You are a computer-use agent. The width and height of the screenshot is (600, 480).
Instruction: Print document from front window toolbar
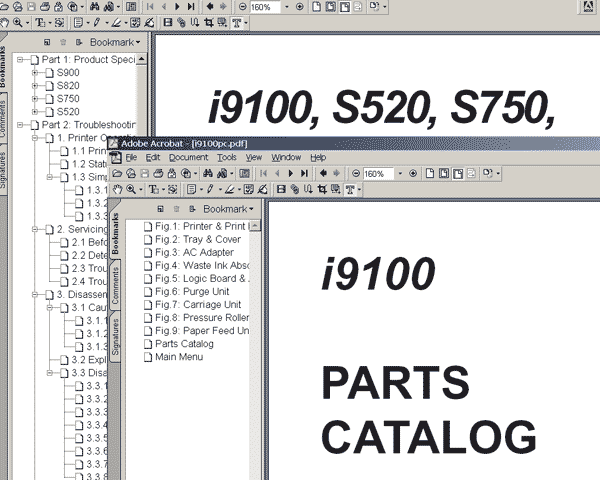point(158,174)
